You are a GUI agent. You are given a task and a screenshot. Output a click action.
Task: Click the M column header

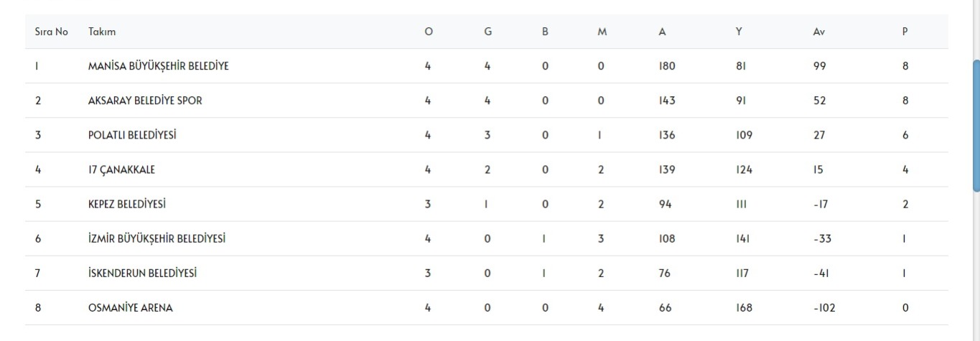(x=602, y=32)
